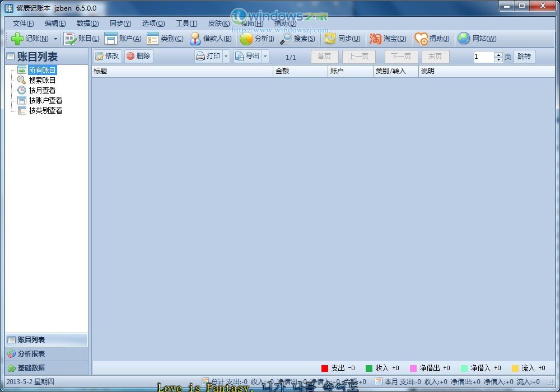Viewport: 560px width, 392px height.
Task: Expand the 导出 export dropdown arrow
Action: coord(265,57)
